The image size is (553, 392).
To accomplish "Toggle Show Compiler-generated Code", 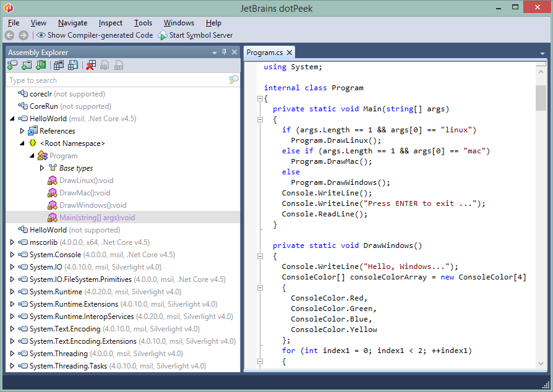I will 95,35.
